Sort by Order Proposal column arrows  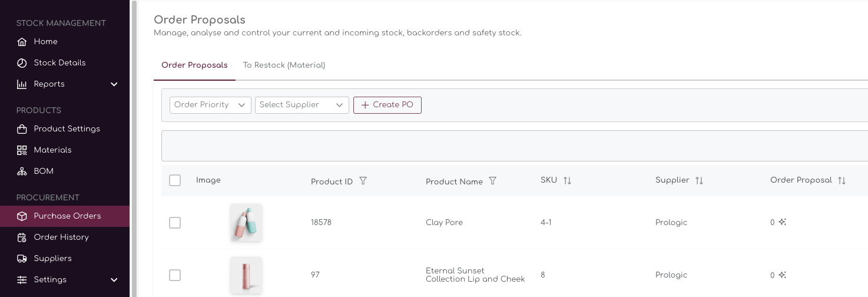pyautogui.click(x=842, y=181)
